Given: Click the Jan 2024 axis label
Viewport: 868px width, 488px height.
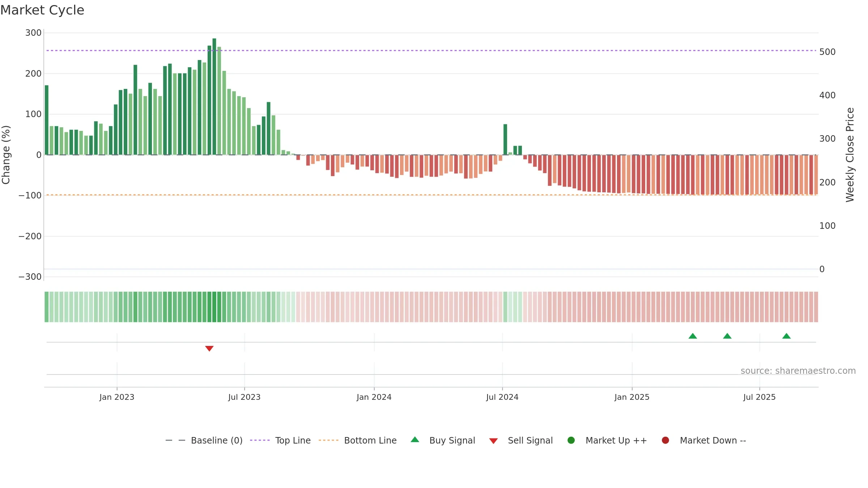Looking at the screenshot, I should pyautogui.click(x=374, y=397).
